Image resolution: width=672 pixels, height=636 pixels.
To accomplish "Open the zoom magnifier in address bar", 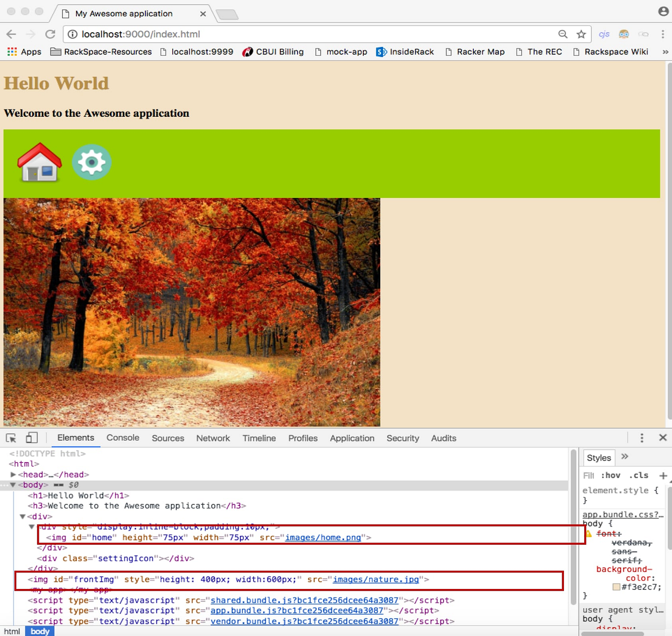I will [563, 34].
